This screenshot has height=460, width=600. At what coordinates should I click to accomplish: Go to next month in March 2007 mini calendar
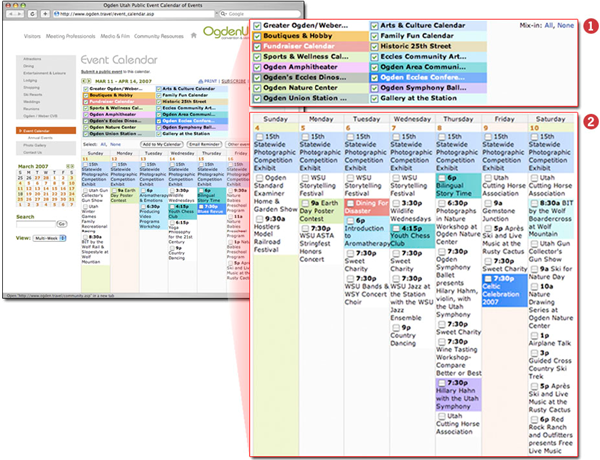(72, 166)
